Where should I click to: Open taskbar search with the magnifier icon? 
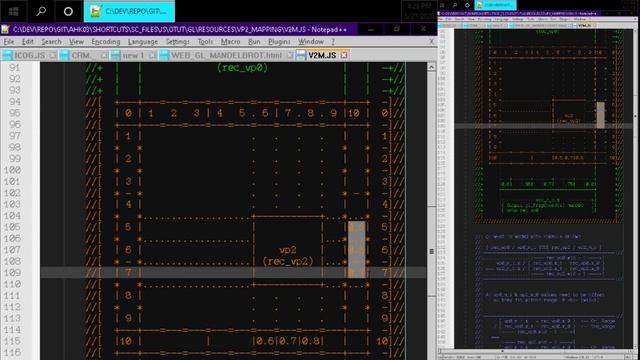(x=41, y=11)
